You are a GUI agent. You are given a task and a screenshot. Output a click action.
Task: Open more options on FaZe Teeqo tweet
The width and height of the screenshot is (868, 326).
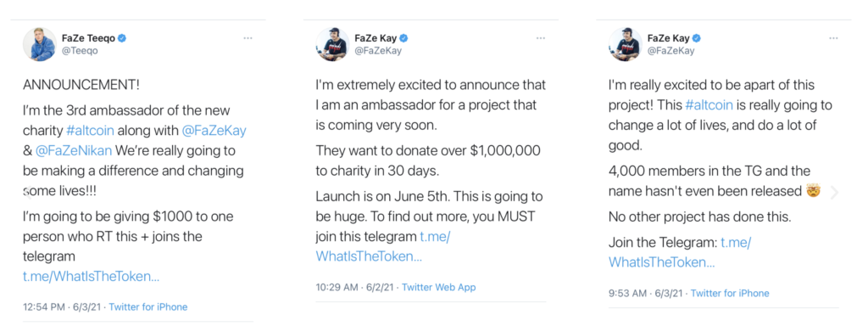click(248, 38)
